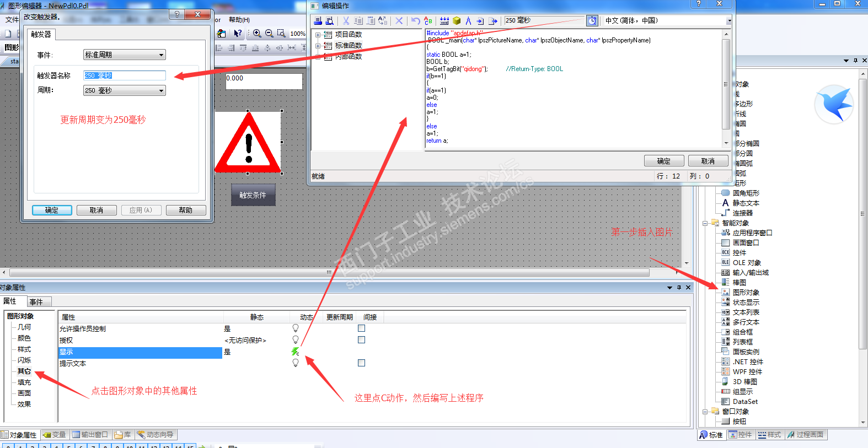Click the zoom in magnifier in the graphics editor toolbar
Viewport: 868px width, 448px height.
[257, 34]
